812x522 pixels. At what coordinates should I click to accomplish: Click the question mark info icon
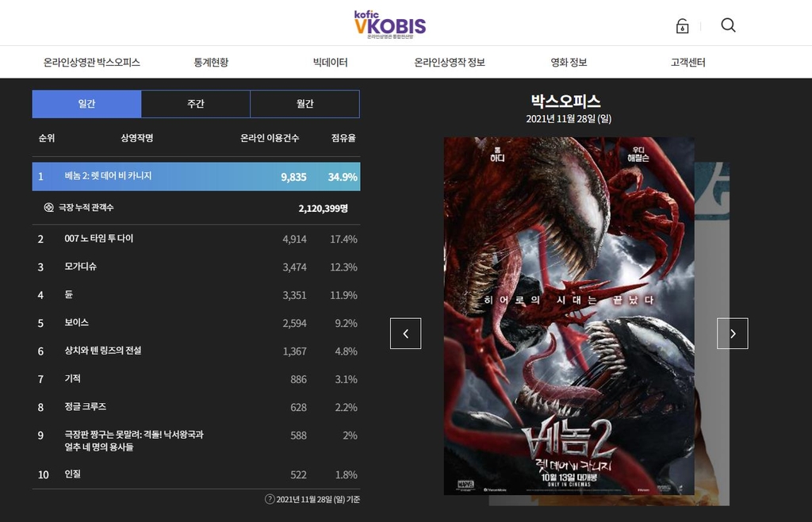point(270,499)
